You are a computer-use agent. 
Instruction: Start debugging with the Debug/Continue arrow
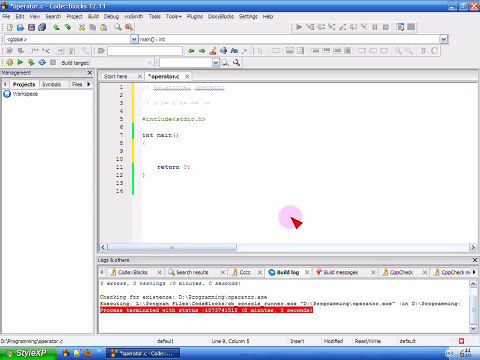click(299, 27)
